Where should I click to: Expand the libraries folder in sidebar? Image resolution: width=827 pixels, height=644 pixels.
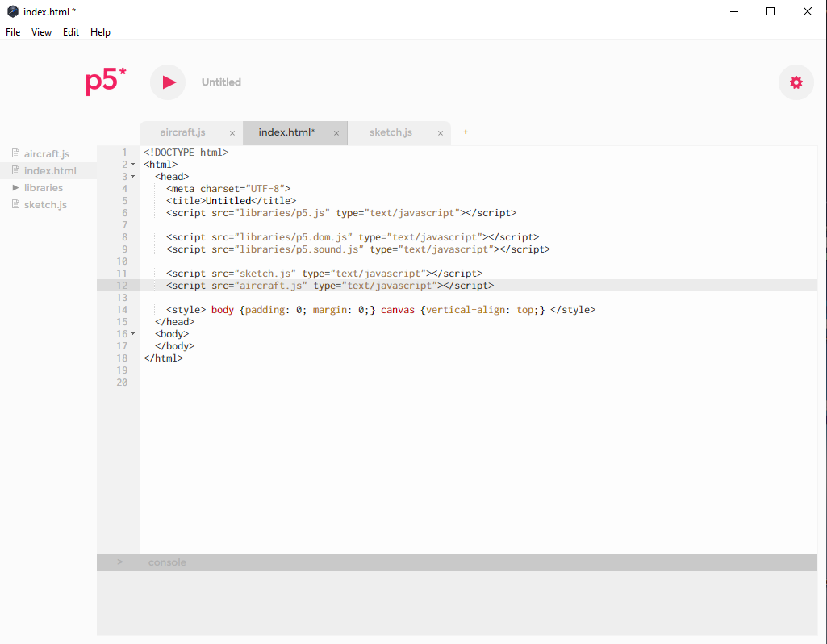coord(15,188)
